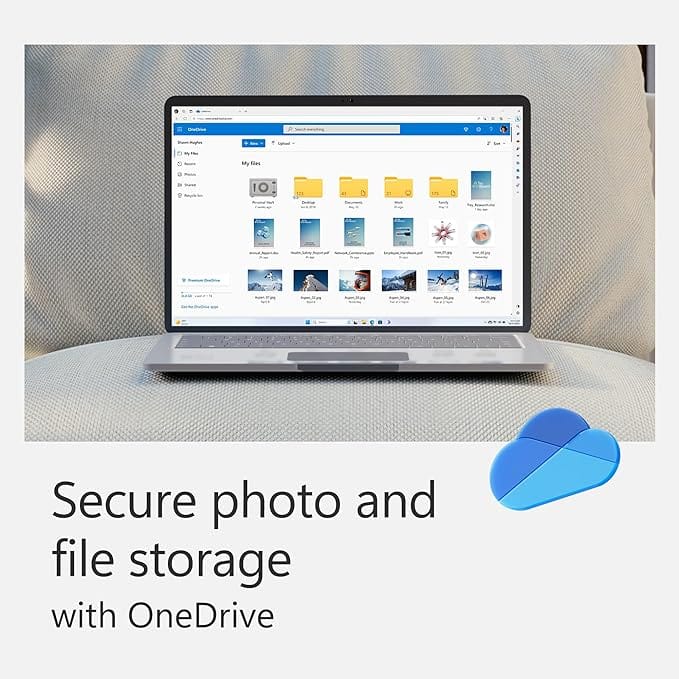
Task: Open the Desktop folder
Action: 308,188
